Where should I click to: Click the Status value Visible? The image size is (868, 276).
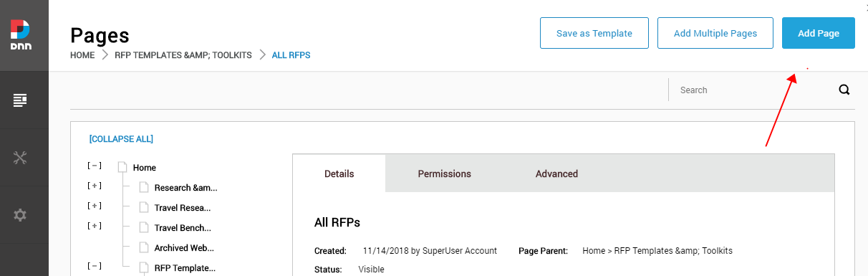371,270
